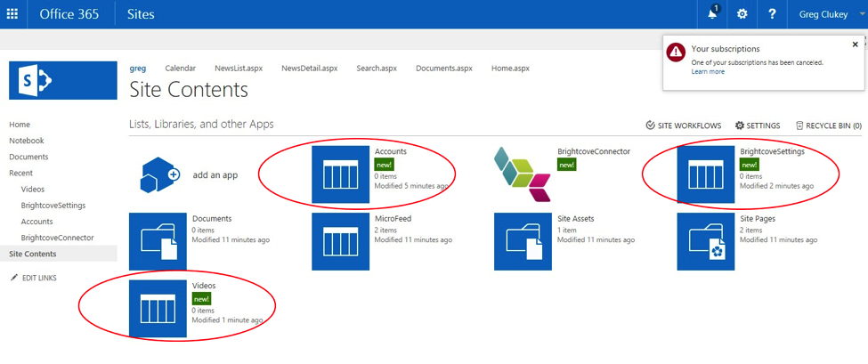The width and height of the screenshot is (868, 364).
Task: Click the add an app icon
Action: (x=160, y=174)
